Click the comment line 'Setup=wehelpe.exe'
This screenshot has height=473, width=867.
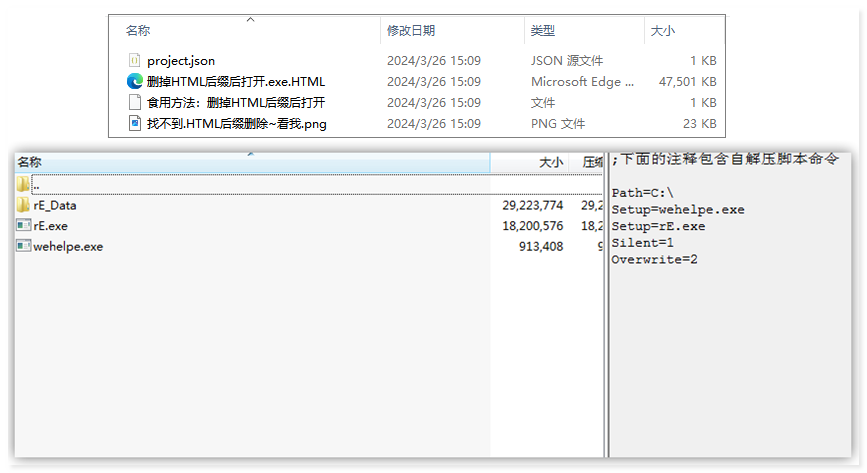[x=678, y=210]
